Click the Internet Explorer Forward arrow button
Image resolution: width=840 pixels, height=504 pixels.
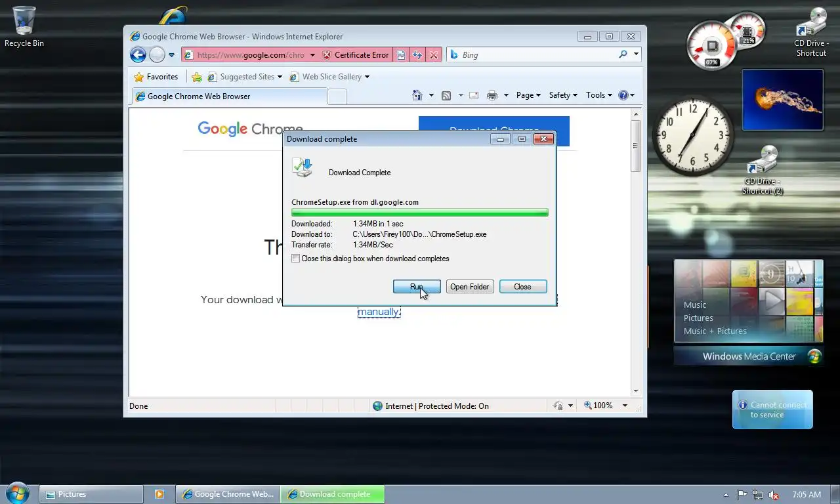(x=157, y=55)
